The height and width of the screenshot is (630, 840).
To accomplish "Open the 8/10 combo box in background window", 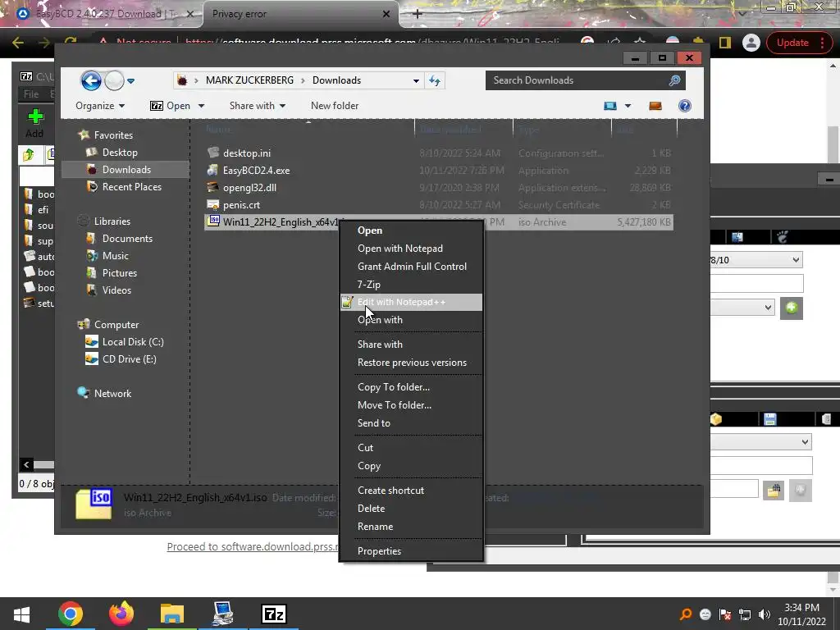I will 756,260.
